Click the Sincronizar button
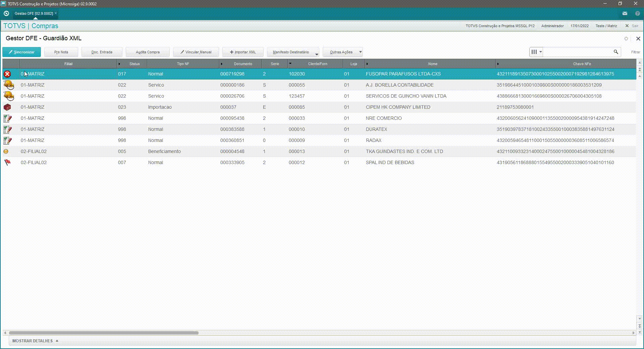This screenshot has height=349, width=644. click(21, 52)
